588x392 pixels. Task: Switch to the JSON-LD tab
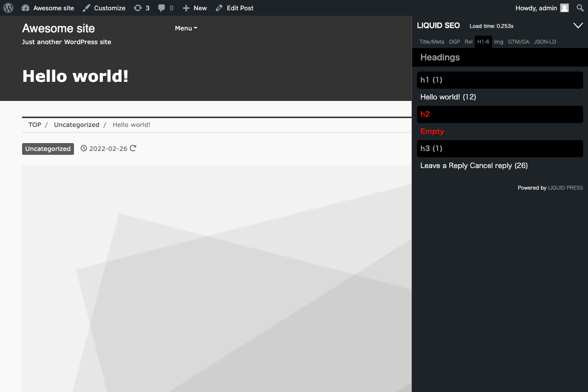coord(545,42)
